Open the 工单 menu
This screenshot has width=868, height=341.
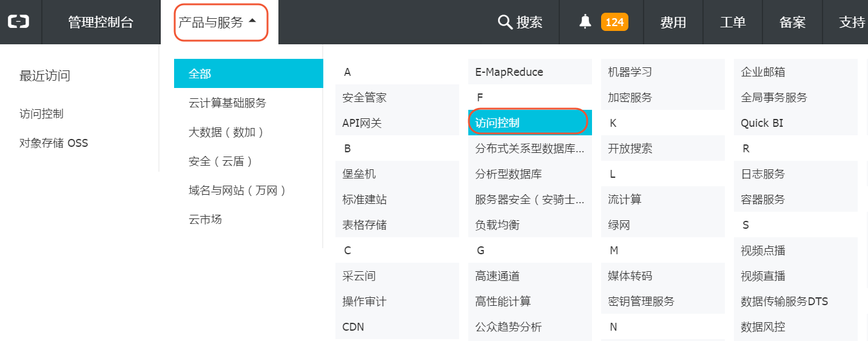(733, 22)
